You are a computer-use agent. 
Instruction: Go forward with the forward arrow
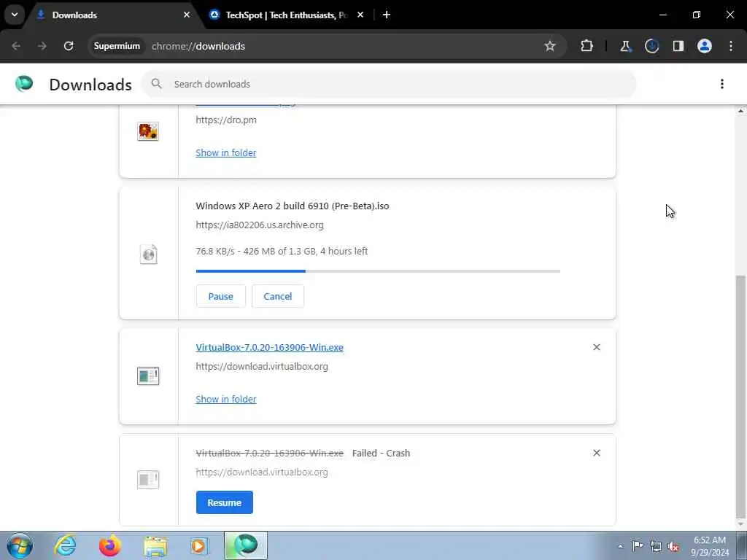[x=42, y=46]
